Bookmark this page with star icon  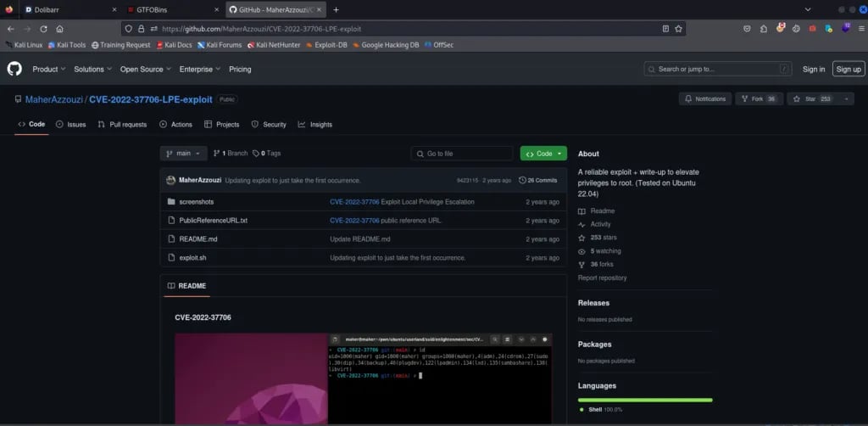[x=678, y=29]
